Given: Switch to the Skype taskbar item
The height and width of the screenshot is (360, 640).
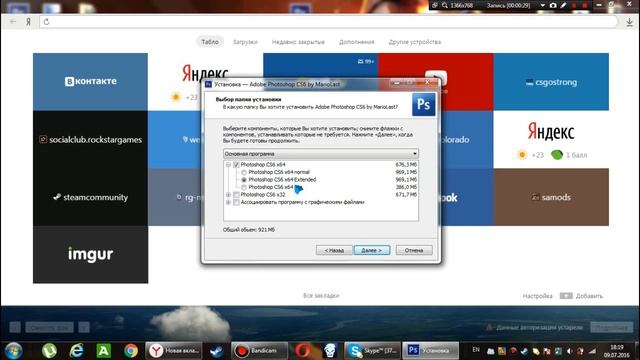Looking at the screenshot, I should point(372,351).
